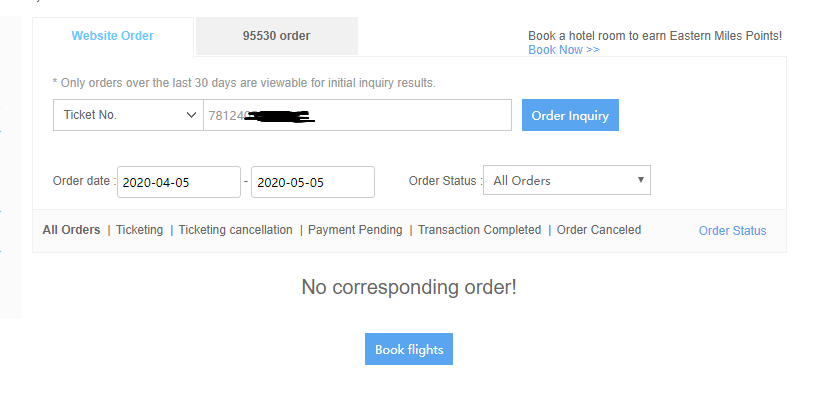
Task: Filter results by All Orders
Action: point(71,230)
